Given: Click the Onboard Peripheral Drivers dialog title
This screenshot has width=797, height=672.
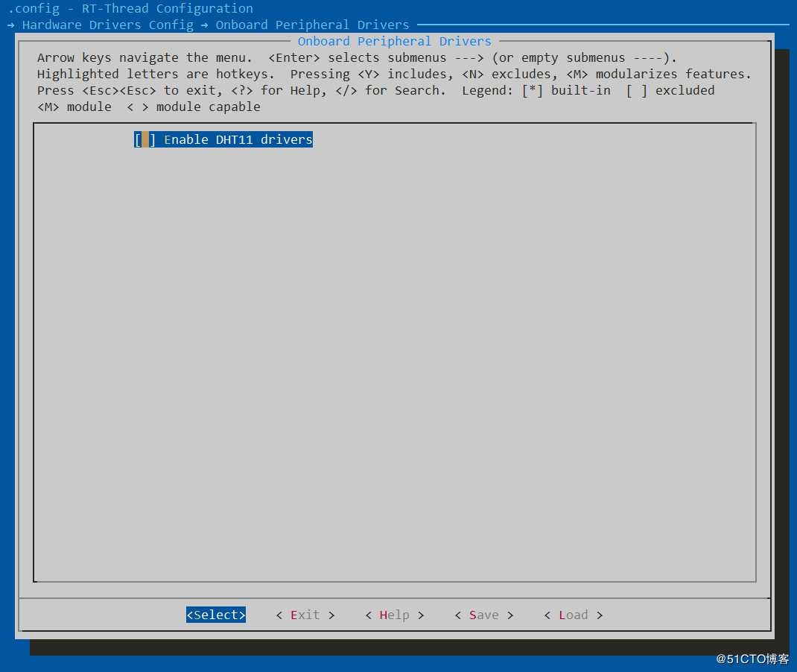Looking at the screenshot, I should (395, 41).
